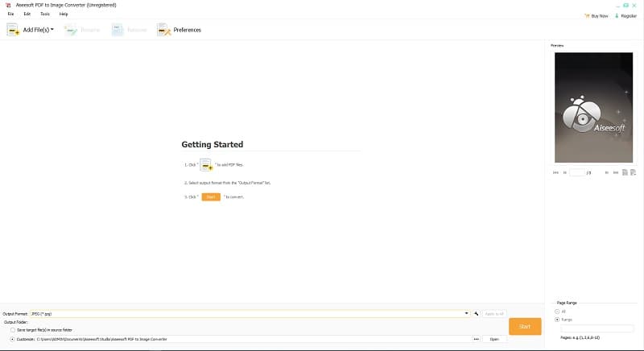Image resolution: width=644 pixels, height=351 pixels.
Task: Go to the next page in the preview
Action: (607, 173)
